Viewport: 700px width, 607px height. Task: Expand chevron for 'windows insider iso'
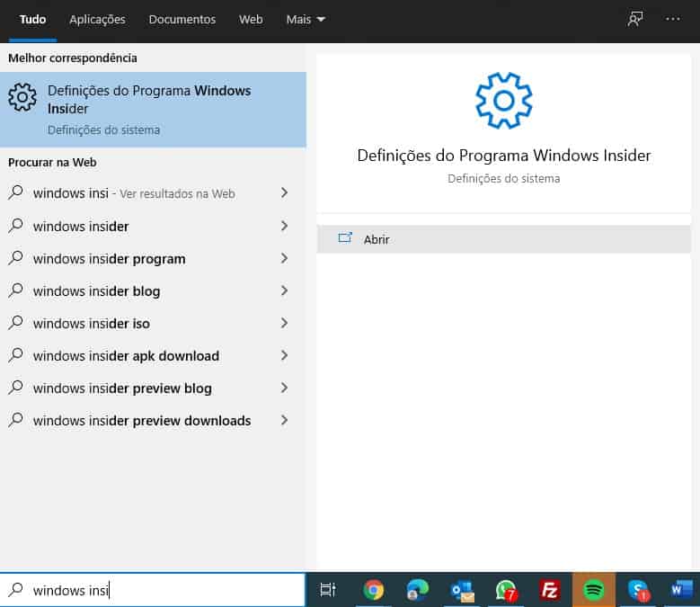pyautogui.click(x=284, y=323)
